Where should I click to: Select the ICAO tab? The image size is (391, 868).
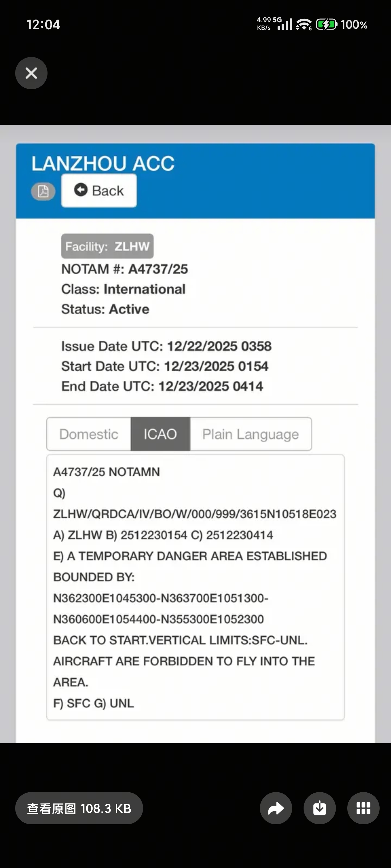pos(160,434)
